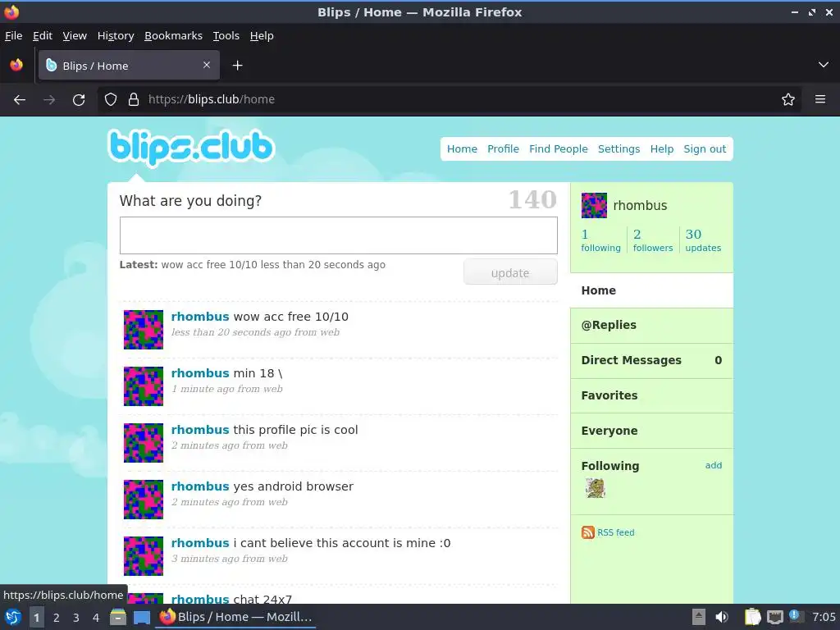Open a new tab with the plus button
Viewport: 840px width, 630px height.
click(237, 66)
